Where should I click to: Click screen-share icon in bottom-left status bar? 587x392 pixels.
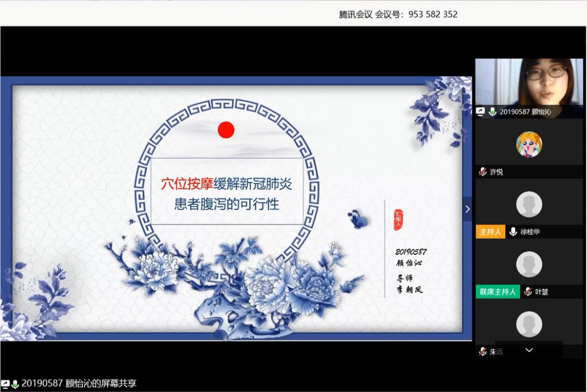[x=5, y=384]
